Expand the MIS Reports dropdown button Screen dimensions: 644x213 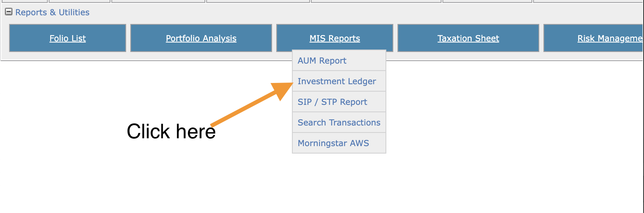pyautogui.click(x=335, y=38)
